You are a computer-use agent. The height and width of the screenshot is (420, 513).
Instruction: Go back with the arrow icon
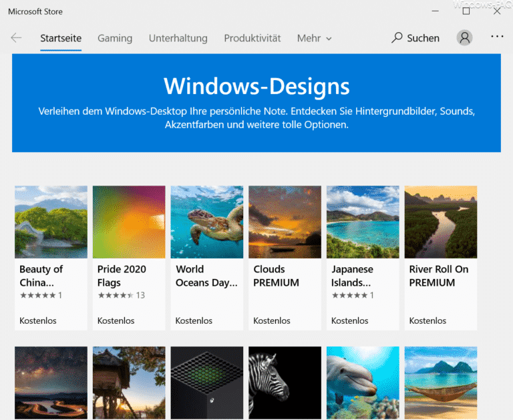pos(16,38)
